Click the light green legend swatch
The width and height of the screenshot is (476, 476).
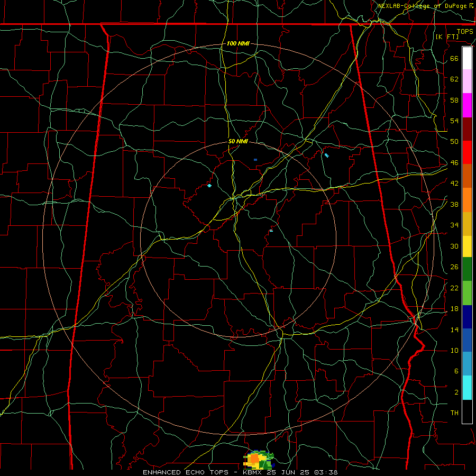point(467,293)
